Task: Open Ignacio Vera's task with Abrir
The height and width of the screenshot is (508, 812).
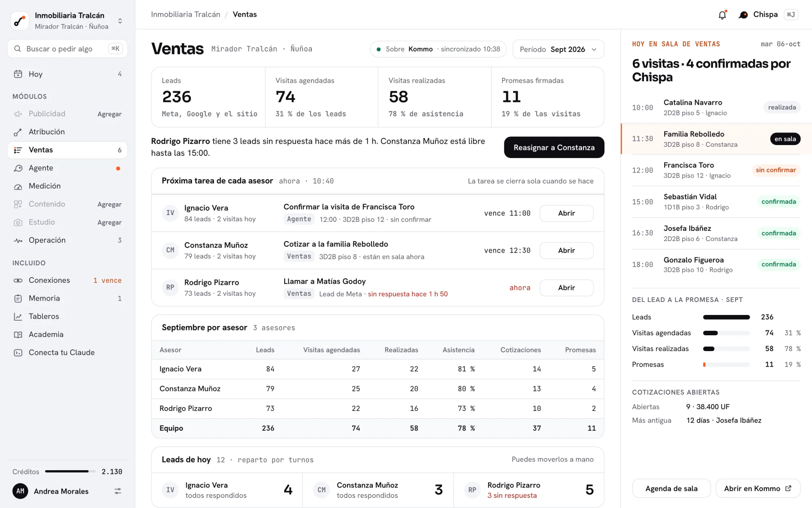Action: click(566, 213)
